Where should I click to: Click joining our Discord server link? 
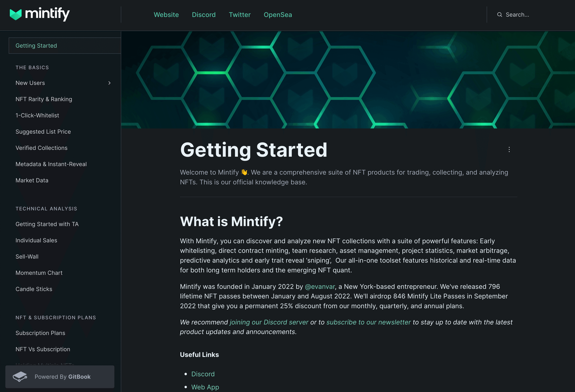click(x=269, y=322)
